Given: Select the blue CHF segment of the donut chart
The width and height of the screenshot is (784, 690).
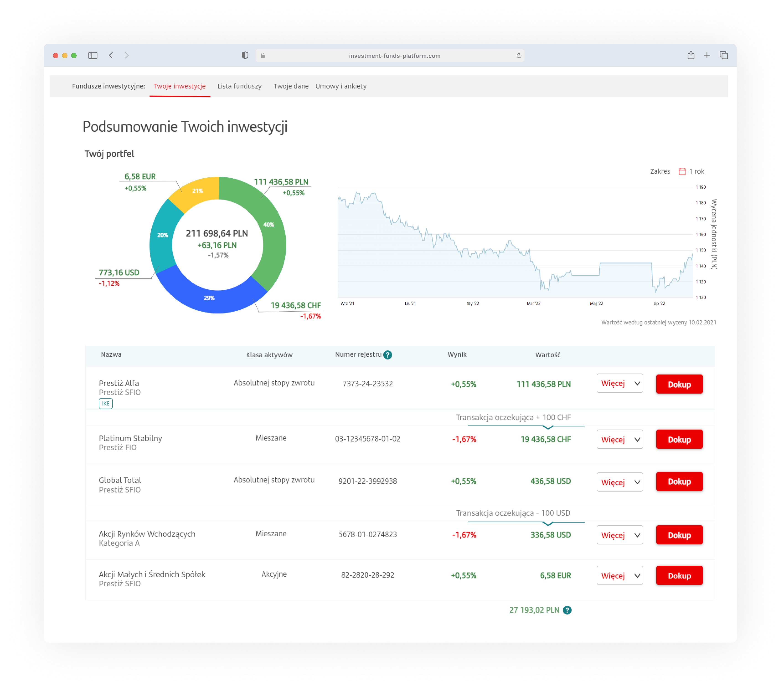Looking at the screenshot, I should pos(210,298).
